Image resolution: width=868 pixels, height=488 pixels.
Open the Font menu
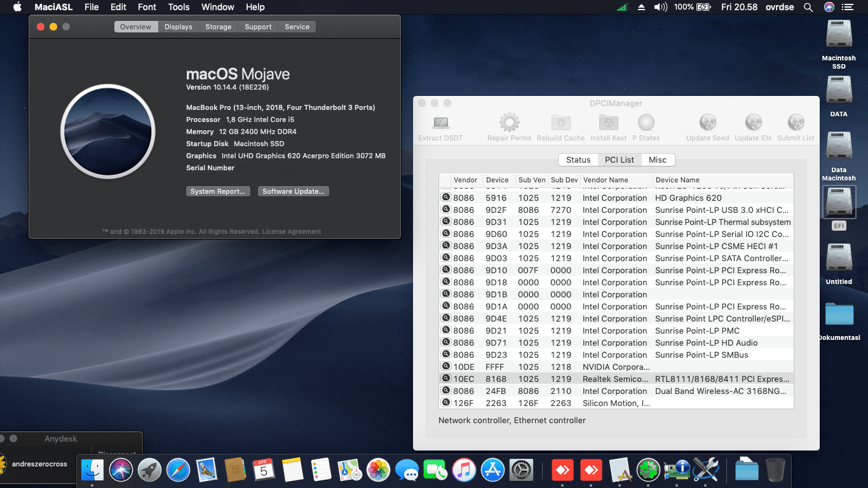click(x=147, y=7)
